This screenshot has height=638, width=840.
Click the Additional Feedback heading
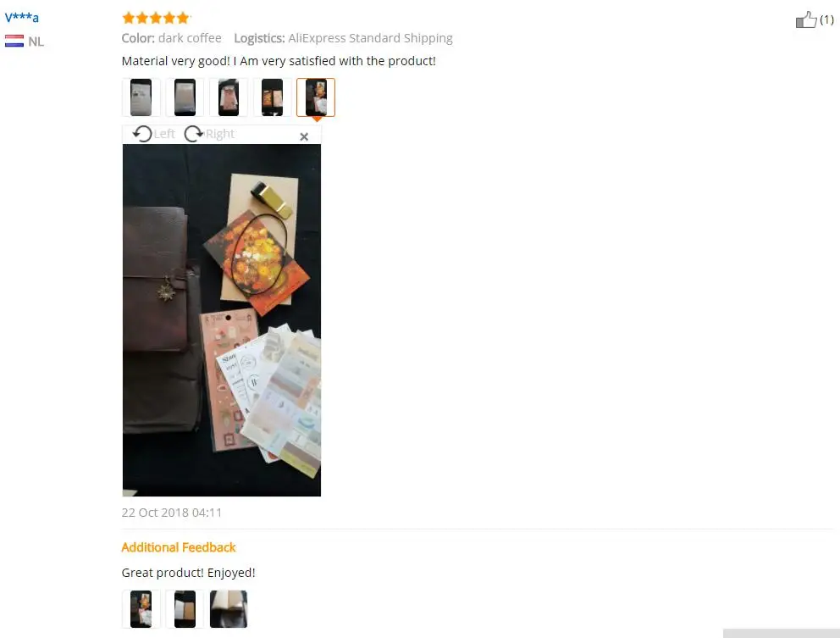pos(179,547)
